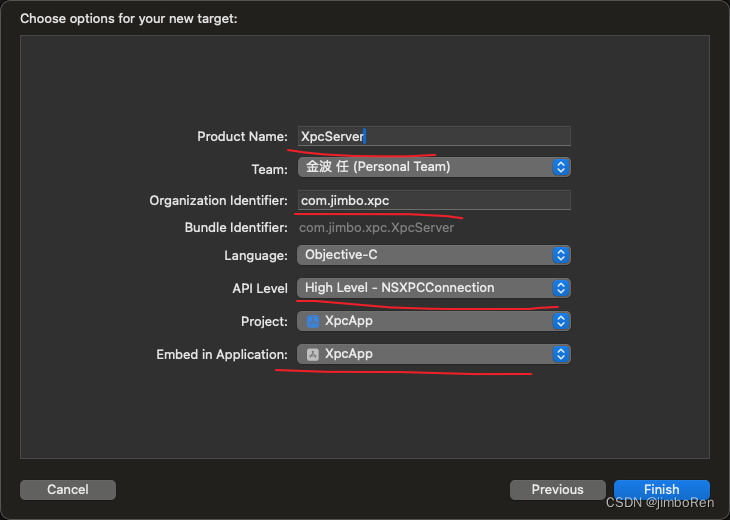Screen dimensions: 730x520
Task: Open the Project dropdown showing XpcApp
Action: click(434, 321)
